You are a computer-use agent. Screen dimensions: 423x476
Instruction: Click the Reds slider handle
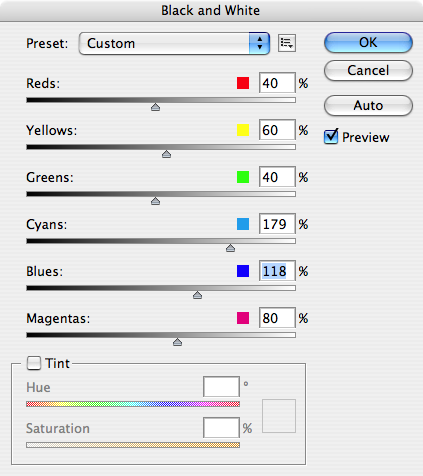155,107
